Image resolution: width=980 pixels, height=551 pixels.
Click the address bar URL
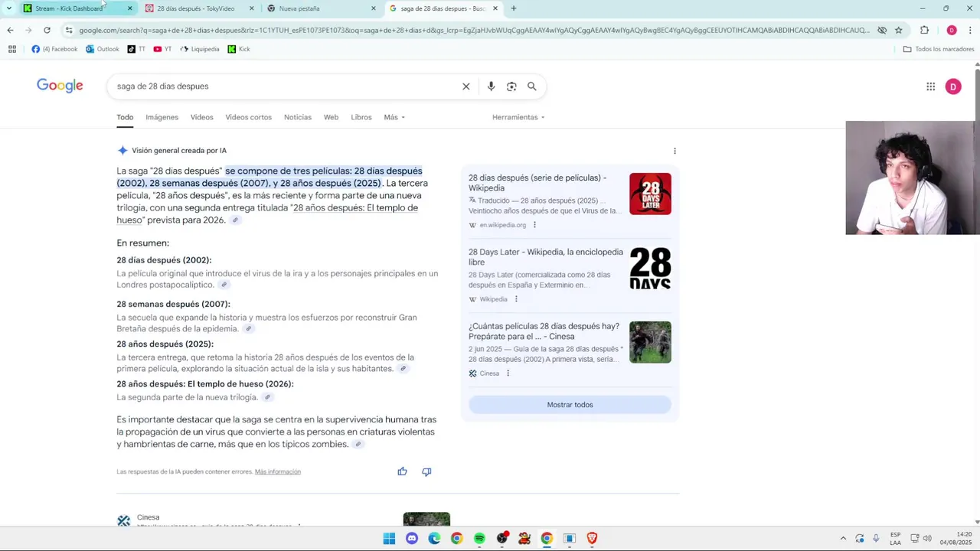pos(475,30)
